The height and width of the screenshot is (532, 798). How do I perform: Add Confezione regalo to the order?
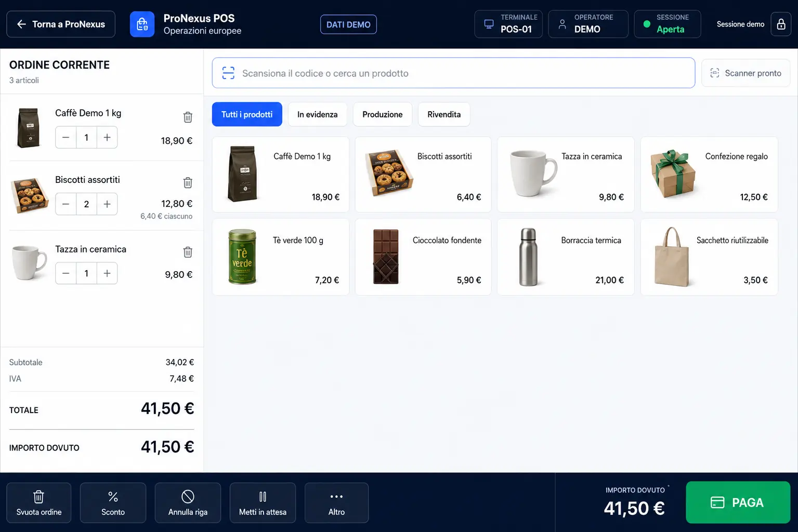coord(709,175)
